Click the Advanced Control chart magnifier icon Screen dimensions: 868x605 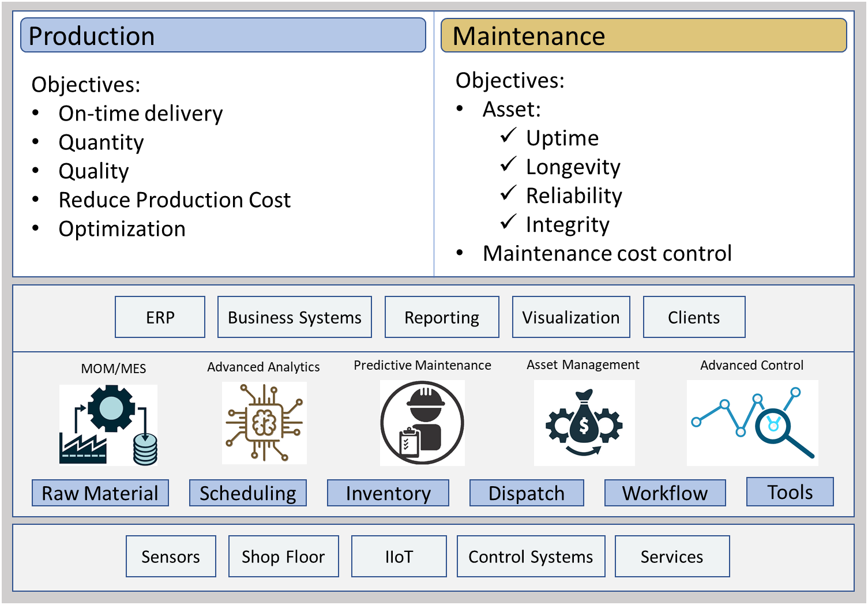coord(752,423)
